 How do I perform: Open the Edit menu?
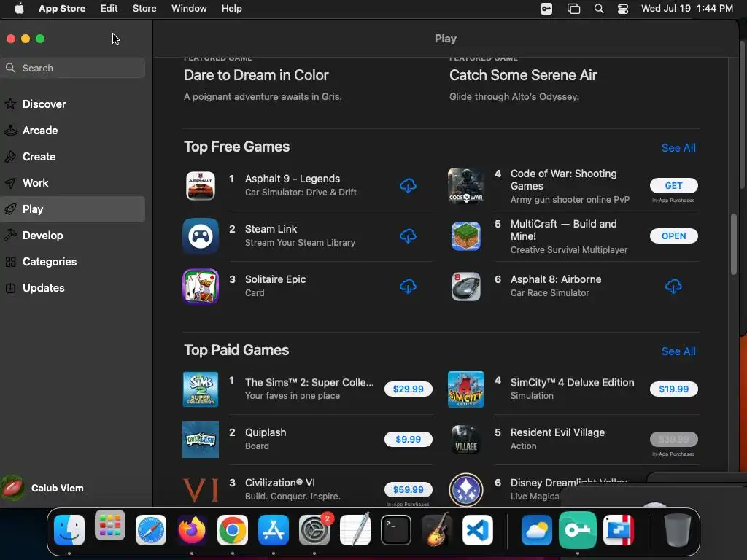[109, 9]
